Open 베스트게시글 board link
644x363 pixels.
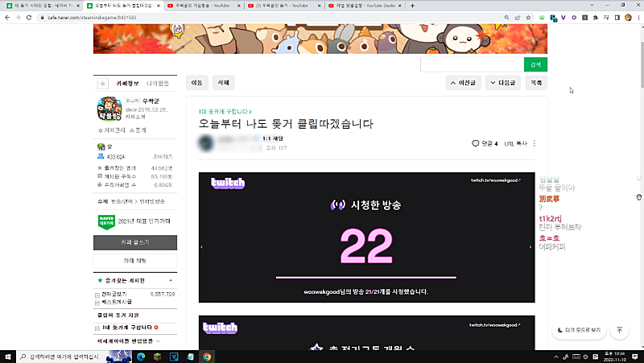(x=117, y=302)
